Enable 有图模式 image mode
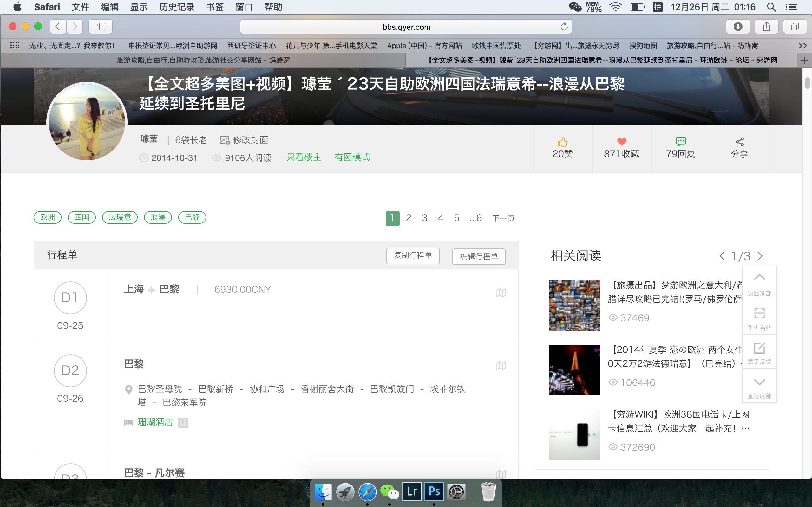This screenshot has height=507, width=812. coord(352,157)
